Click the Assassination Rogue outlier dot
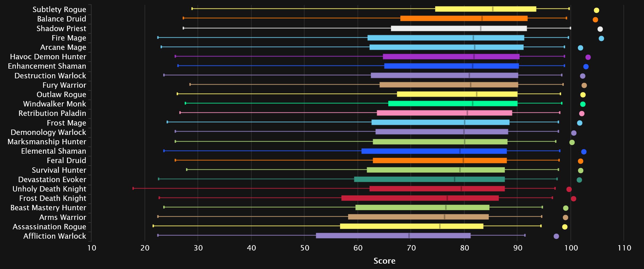Screen dimensions: 644x269 565,227
